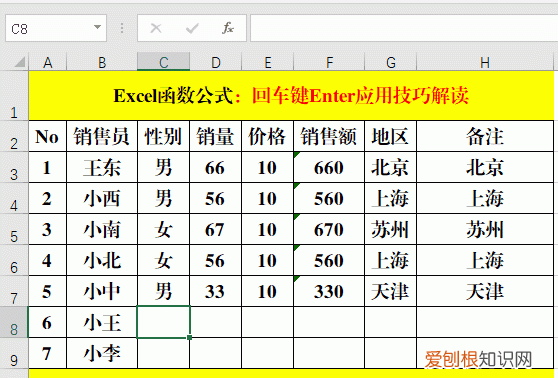Select the cell containing 小西

[102, 198]
